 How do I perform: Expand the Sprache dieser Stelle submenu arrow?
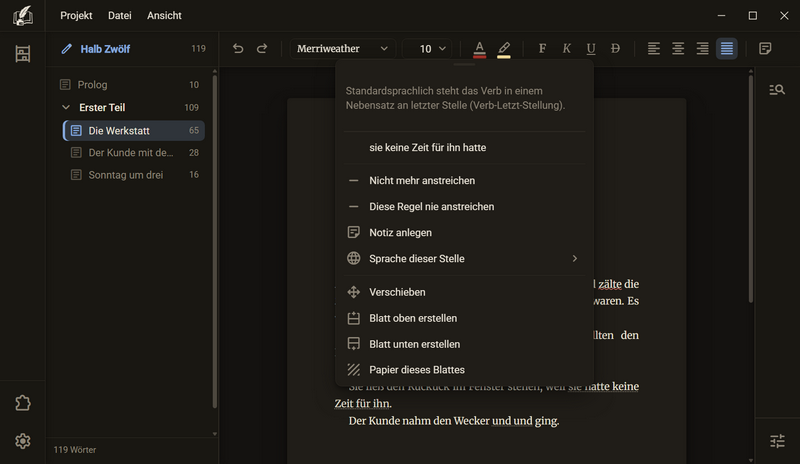574,259
